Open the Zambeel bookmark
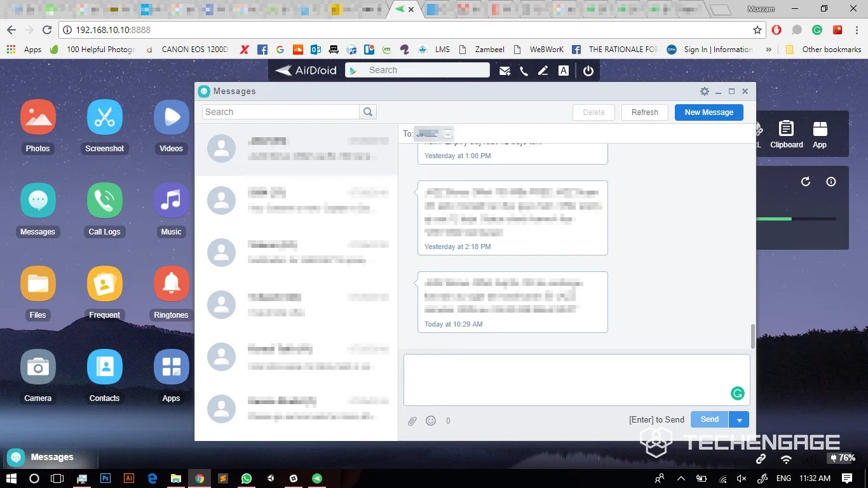 (482, 50)
